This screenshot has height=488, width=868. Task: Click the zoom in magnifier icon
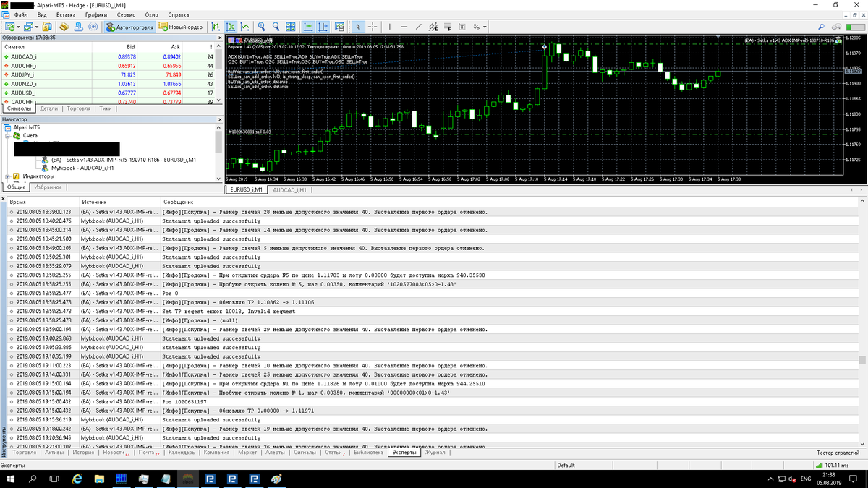pos(262,27)
